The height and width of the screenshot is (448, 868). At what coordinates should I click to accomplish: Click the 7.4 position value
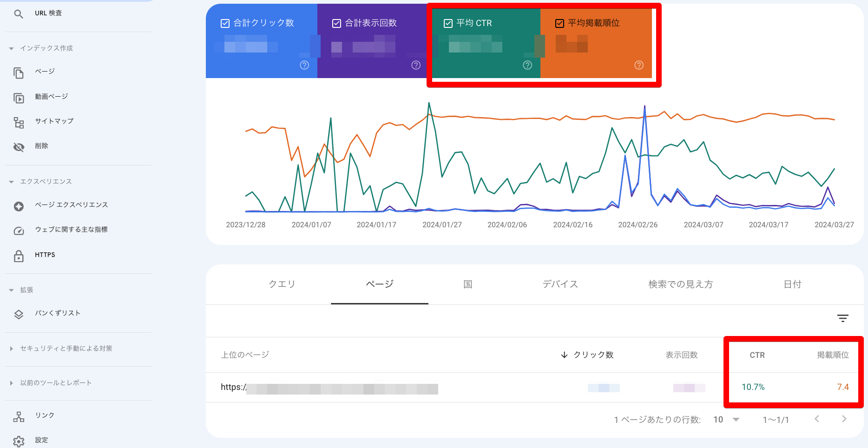pyautogui.click(x=843, y=387)
